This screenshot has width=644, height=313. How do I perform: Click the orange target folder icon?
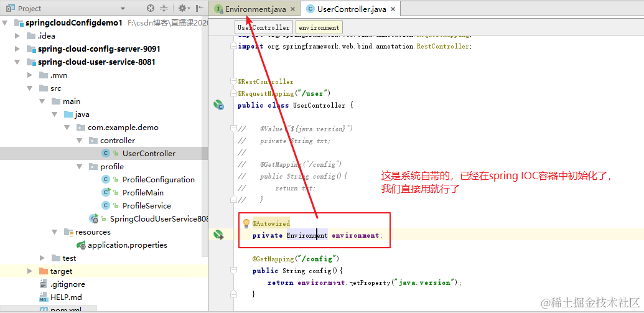tap(43, 271)
